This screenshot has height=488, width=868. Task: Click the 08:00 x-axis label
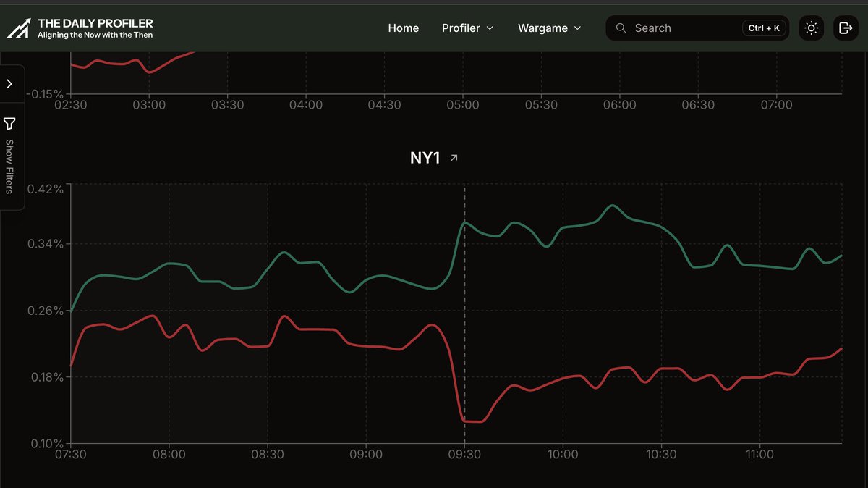(x=169, y=455)
